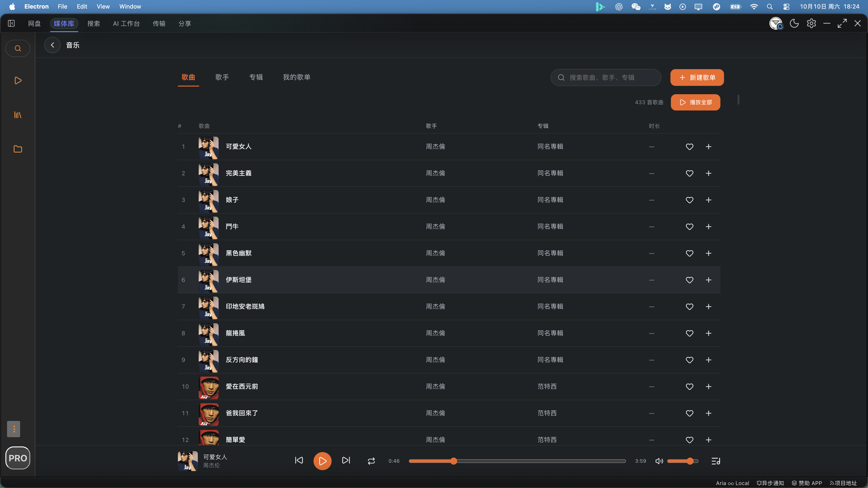Add 鬥牛 to a playlist
This screenshot has width=868, height=488.
pyautogui.click(x=709, y=226)
